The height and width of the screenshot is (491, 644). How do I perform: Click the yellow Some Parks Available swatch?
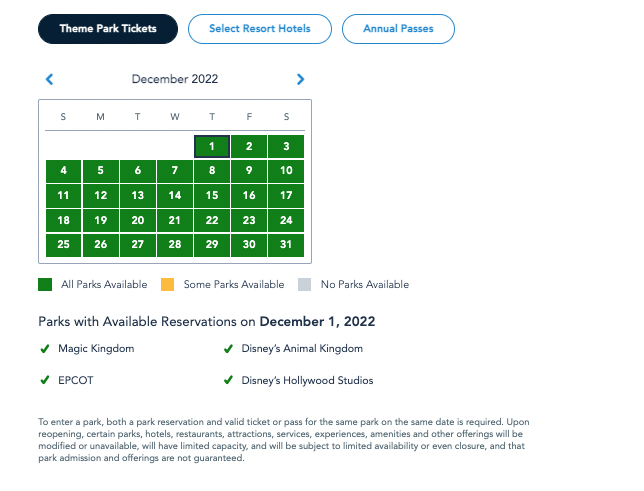[167, 285]
